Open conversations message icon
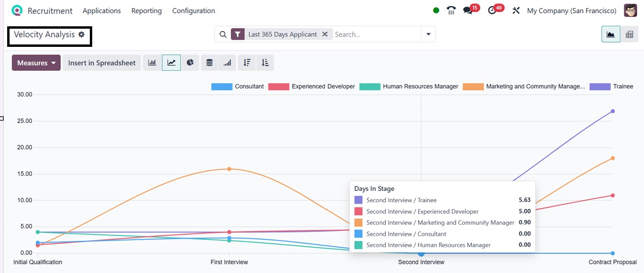Screen dimensions: 644x273 point(468,11)
